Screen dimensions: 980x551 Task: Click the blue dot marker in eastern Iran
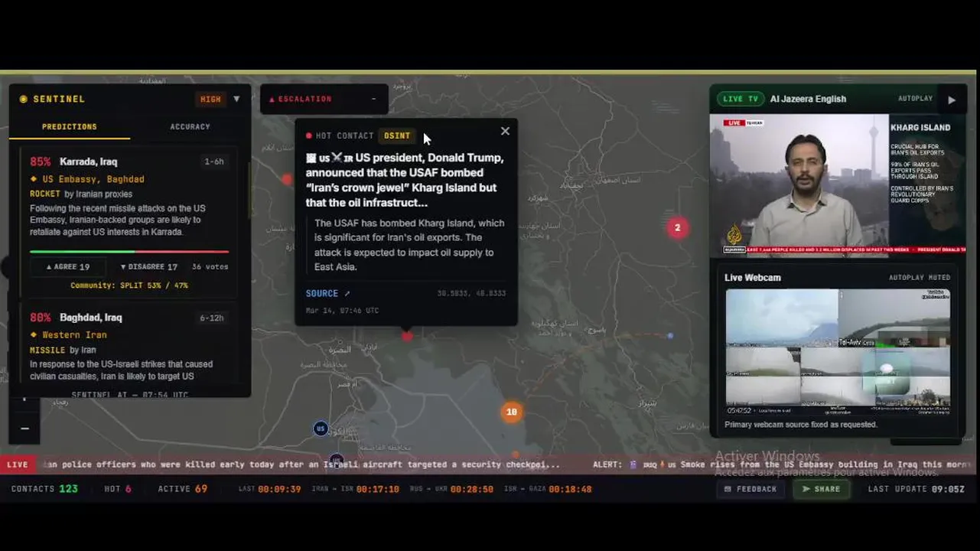(x=670, y=335)
